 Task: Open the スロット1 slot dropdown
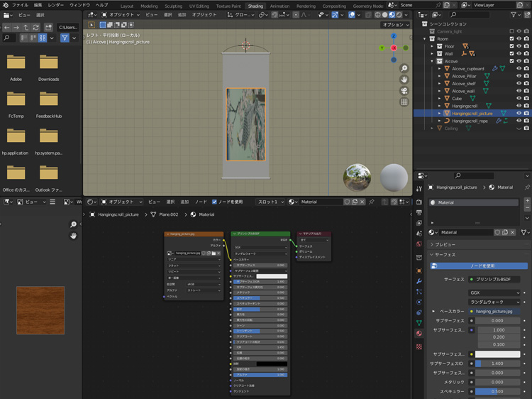(x=271, y=202)
